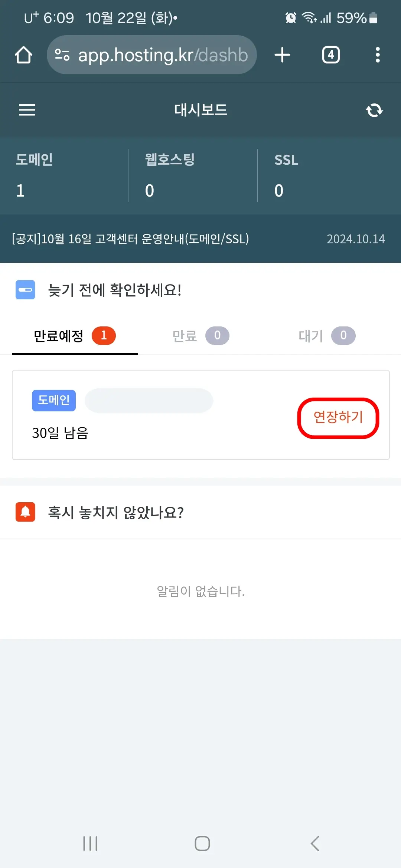Click the 연장하기 button
Screen dimensions: 401x868
338,417
